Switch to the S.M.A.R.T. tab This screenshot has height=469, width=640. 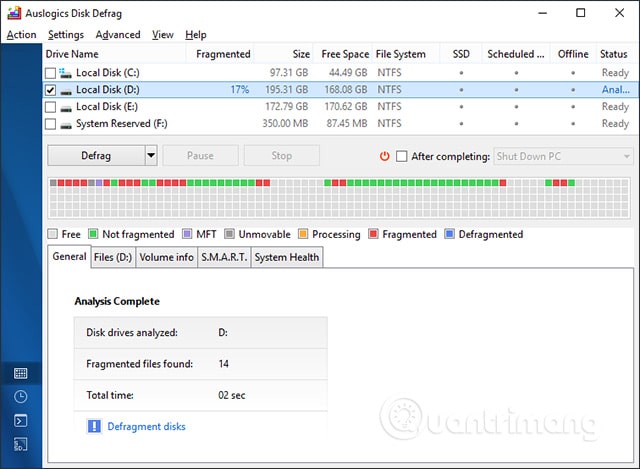coord(224,257)
